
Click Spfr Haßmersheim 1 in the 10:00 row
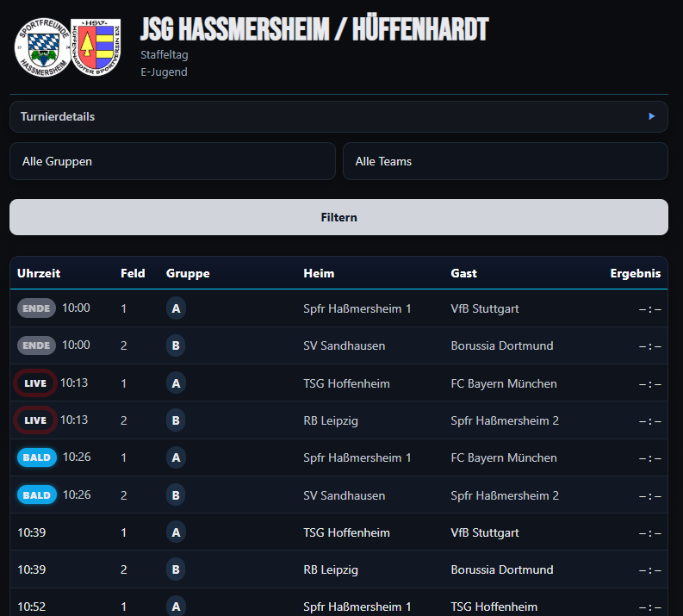(x=357, y=309)
